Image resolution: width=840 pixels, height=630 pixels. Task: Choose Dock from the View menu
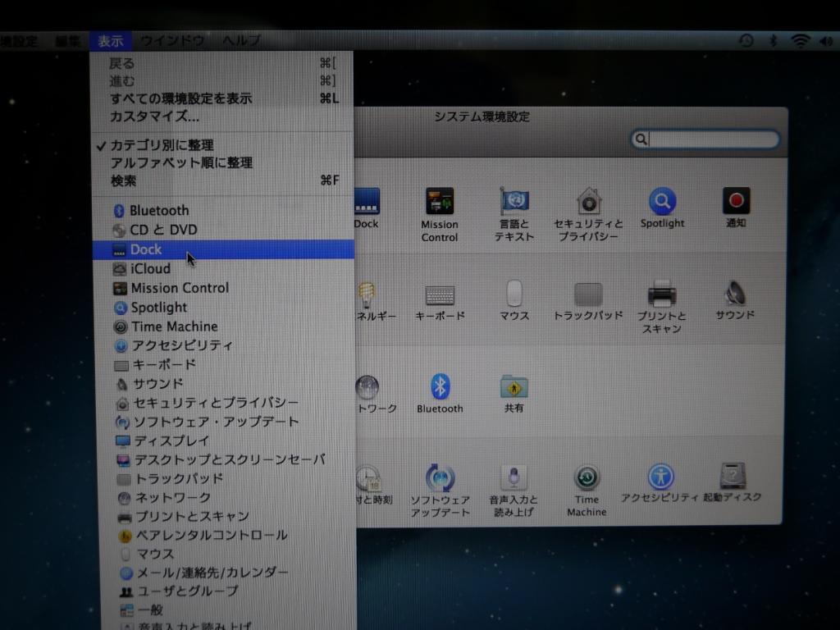pyautogui.click(x=146, y=249)
